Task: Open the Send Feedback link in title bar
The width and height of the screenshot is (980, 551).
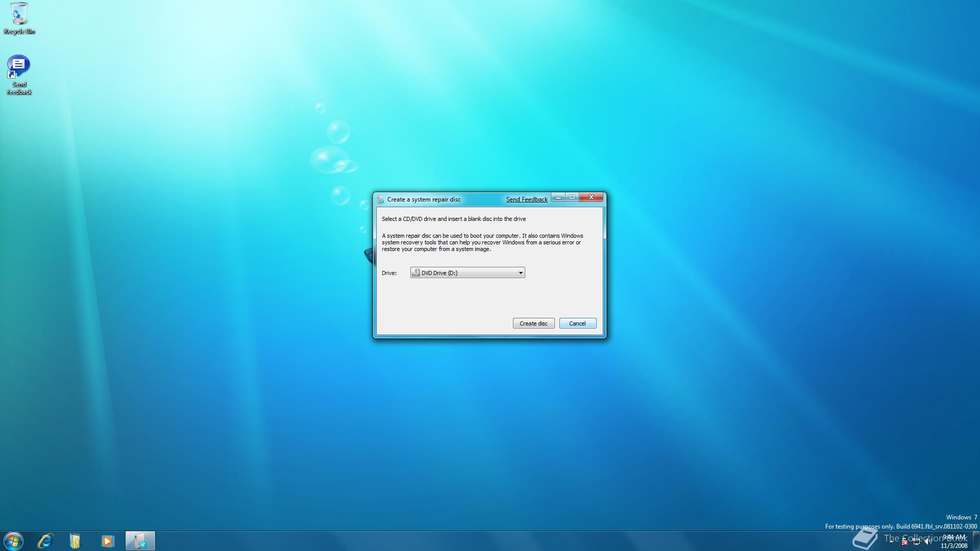Action: click(x=527, y=199)
